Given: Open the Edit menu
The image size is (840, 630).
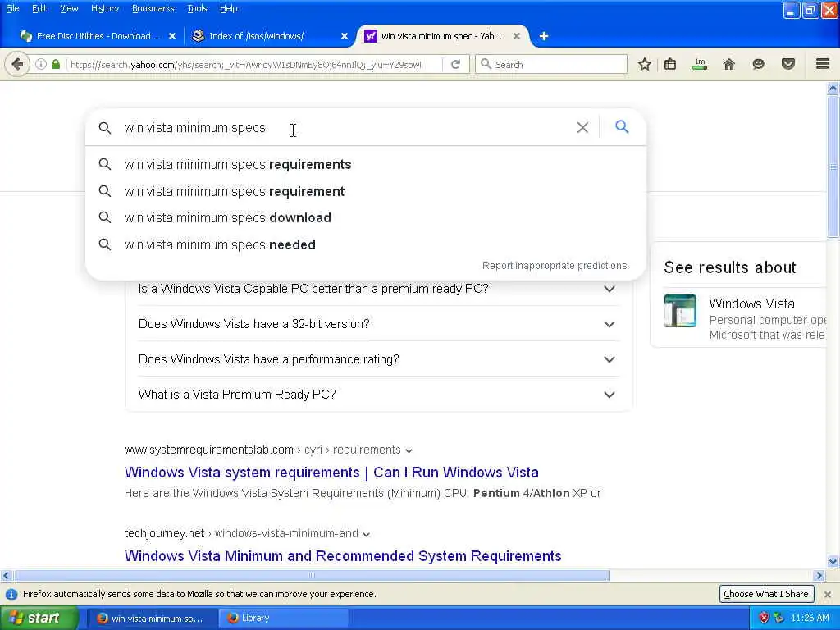Looking at the screenshot, I should click(x=39, y=8).
